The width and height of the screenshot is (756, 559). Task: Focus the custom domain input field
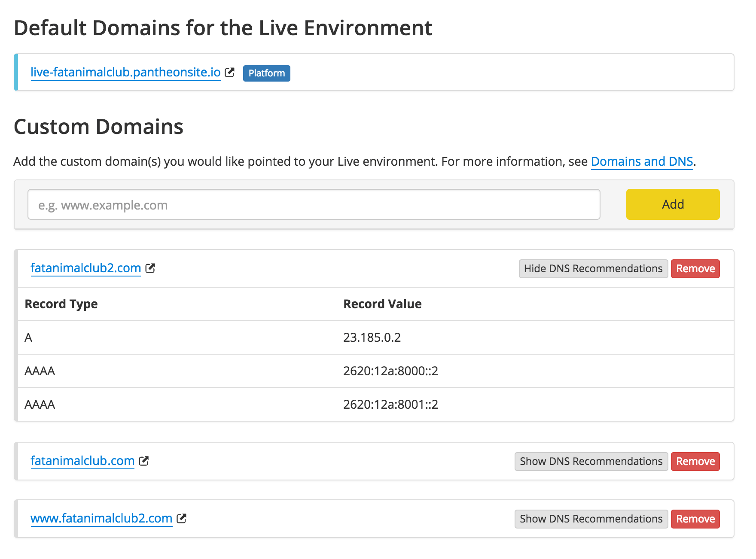click(314, 204)
